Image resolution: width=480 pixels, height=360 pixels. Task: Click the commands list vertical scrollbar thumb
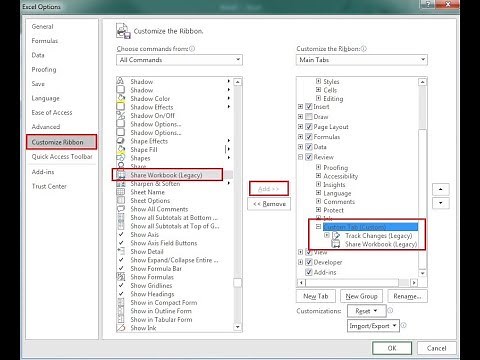(x=237, y=282)
